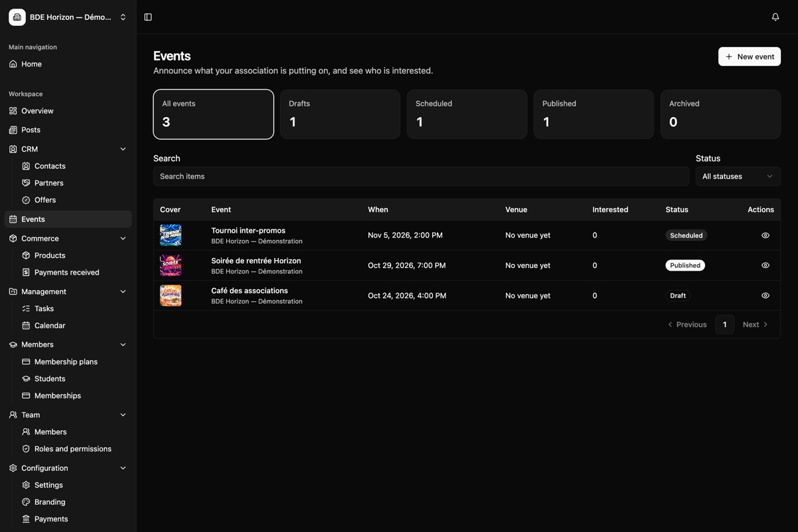Screen dimensions: 798x532
Task: View Soirée de rentrée Horizon eye icon
Action: tap(765, 265)
